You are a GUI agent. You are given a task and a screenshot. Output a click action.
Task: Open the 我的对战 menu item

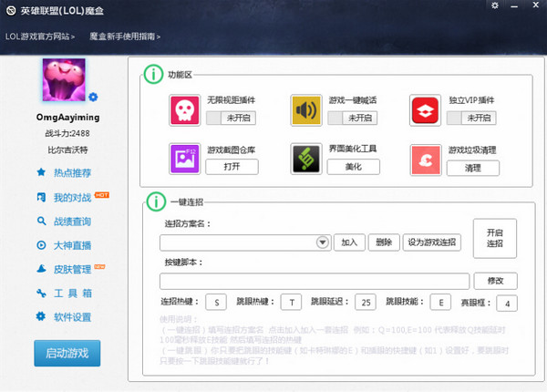(x=72, y=198)
